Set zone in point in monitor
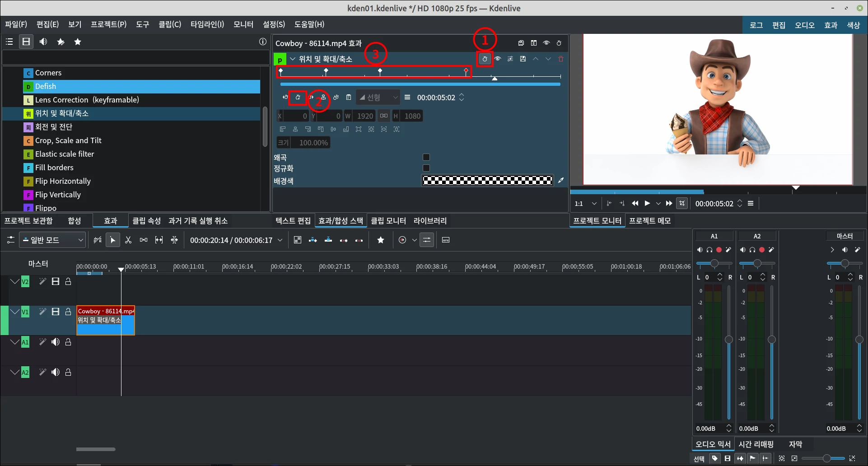Viewport: 868px width, 466px height. [x=609, y=204]
